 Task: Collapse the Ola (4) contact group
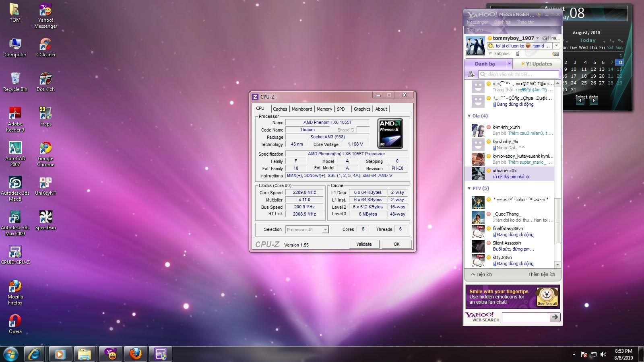tap(469, 116)
